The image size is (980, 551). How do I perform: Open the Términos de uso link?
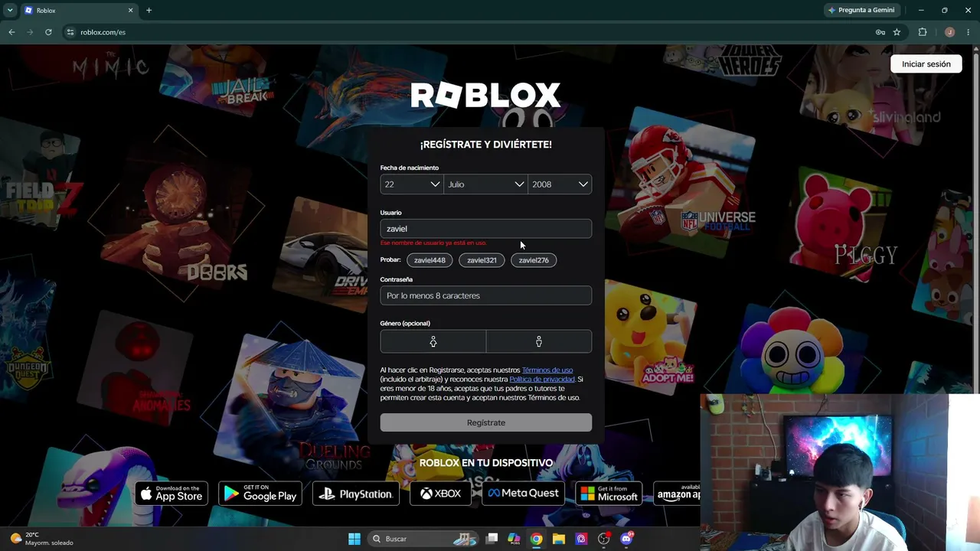point(547,370)
